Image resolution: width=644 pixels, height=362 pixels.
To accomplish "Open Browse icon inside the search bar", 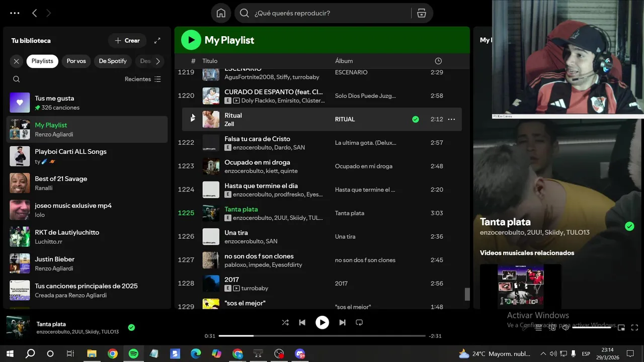I will point(422,13).
